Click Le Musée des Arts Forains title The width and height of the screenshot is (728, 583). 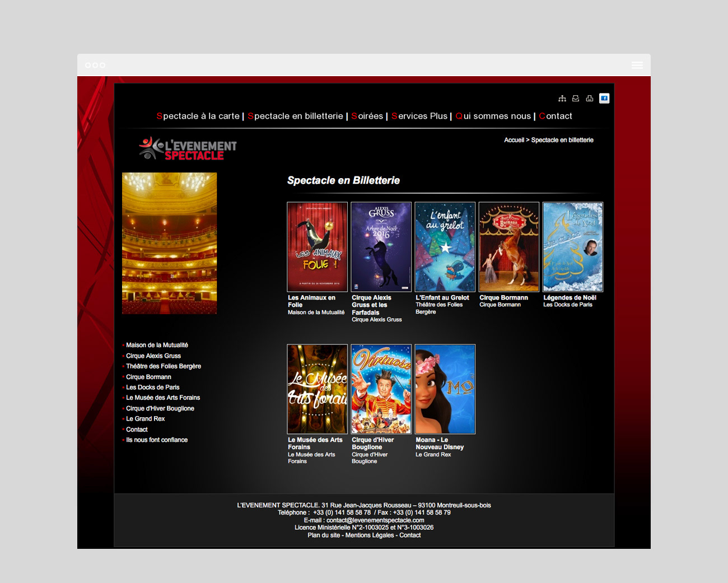coord(315,444)
